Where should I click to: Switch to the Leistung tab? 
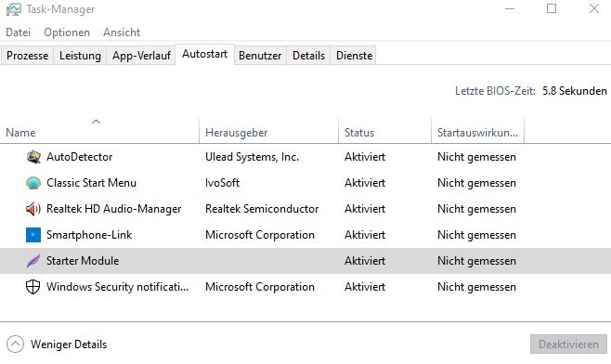click(x=80, y=56)
